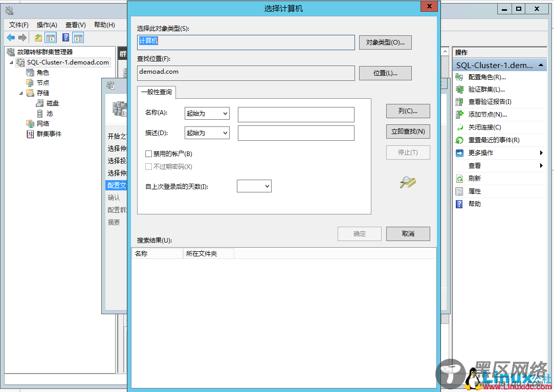Open the 自上次登录后的天数 dropdown
554x392 pixels.
[254, 186]
